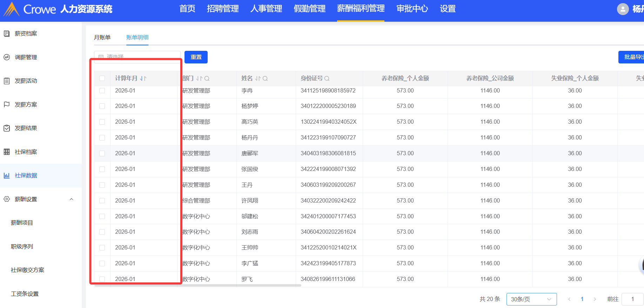Click the 调薪管理 swap icon
Viewport: 644px width, 308px height.
pyautogui.click(x=7, y=57)
